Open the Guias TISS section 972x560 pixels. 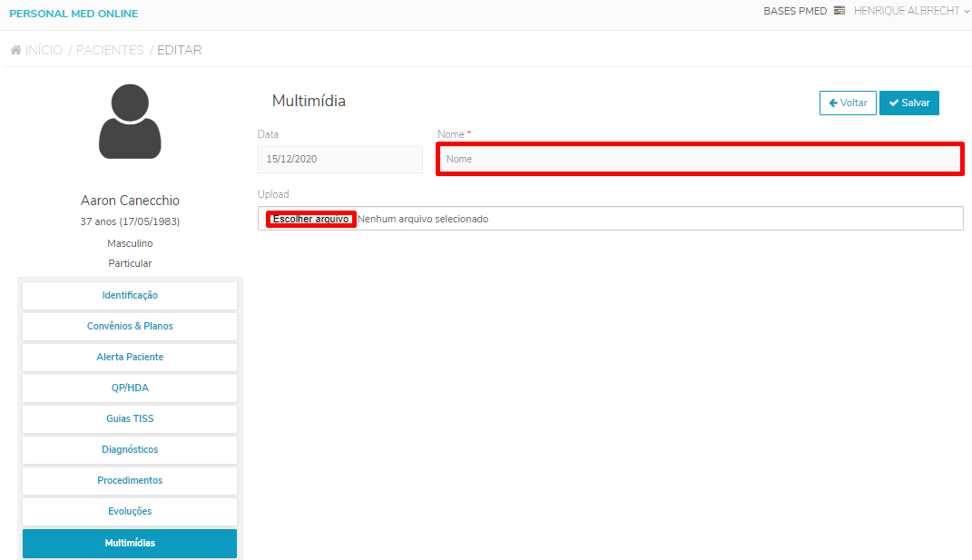(x=130, y=419)
